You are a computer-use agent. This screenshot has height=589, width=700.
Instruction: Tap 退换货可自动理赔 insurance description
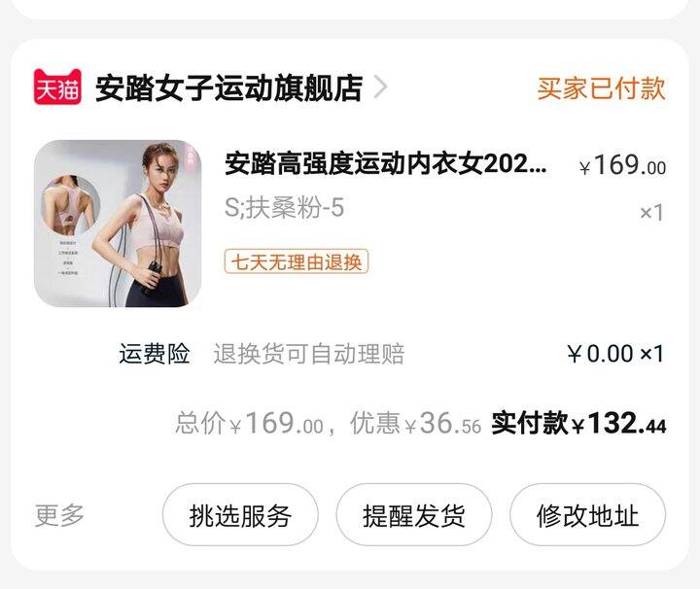[x=309, y=355]
